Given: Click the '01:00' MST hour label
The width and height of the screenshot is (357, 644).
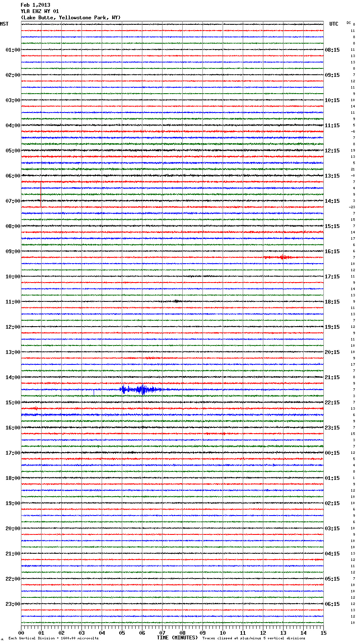Looking at the screenshot, I should [13, 50].
